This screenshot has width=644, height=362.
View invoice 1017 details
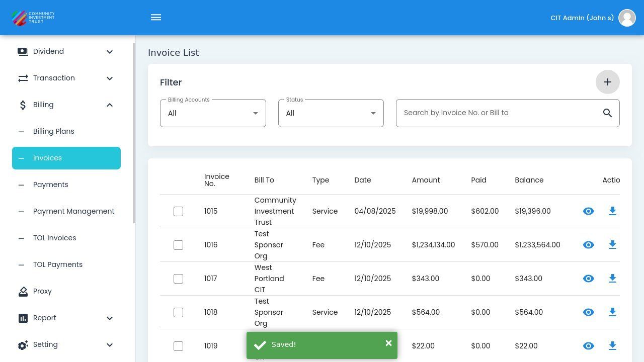click(x=588, y=279)
